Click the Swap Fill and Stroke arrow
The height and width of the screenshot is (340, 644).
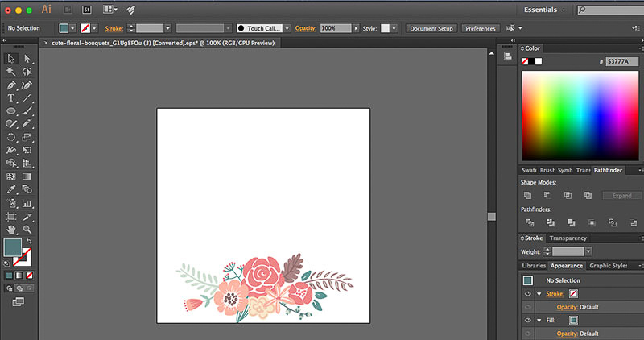coord(29,242)
